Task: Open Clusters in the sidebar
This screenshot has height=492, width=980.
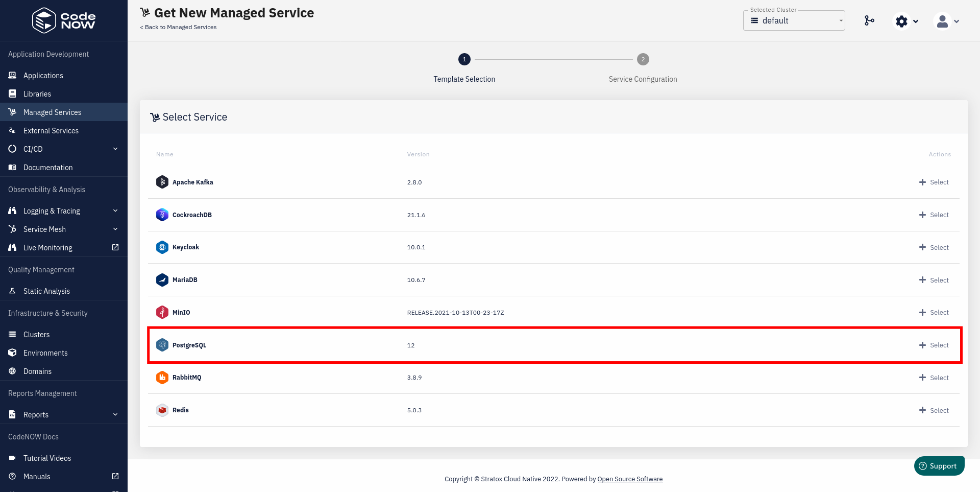Action: point(64,335)
